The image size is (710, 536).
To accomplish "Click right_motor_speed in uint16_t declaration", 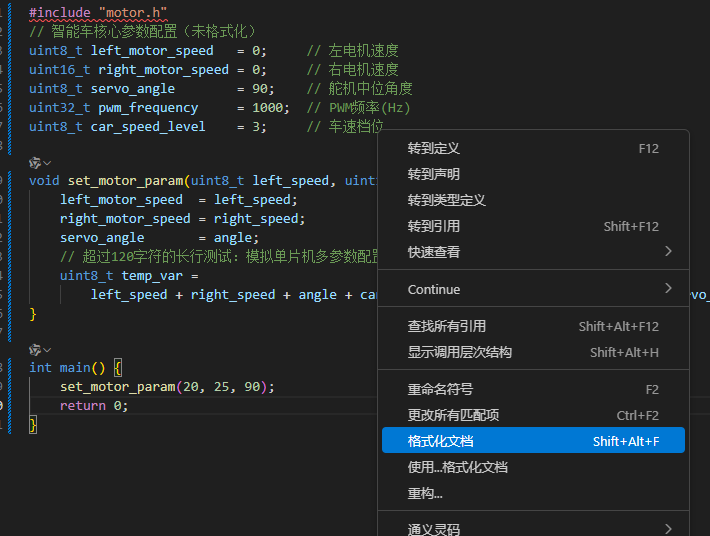I will tap(163, 70).
